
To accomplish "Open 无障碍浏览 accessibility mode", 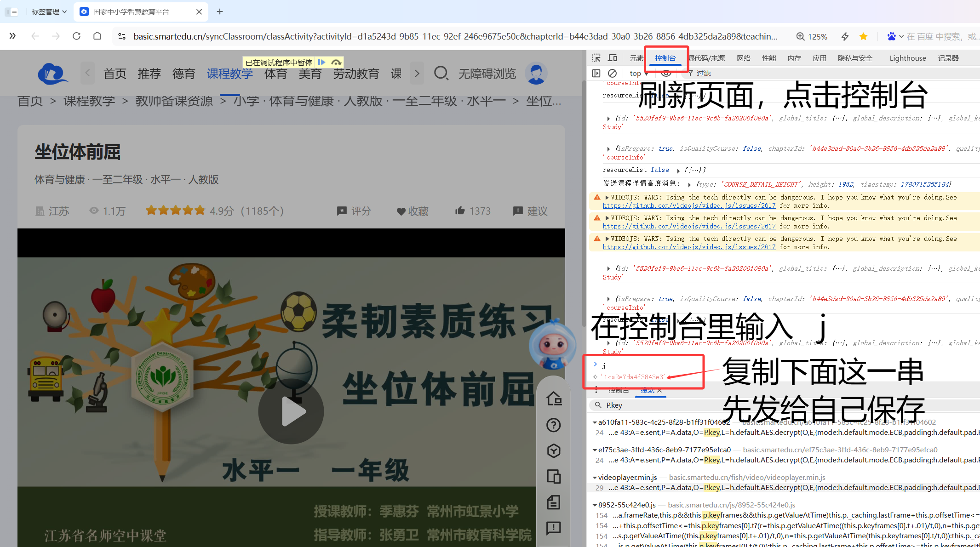I will point(487,74).
